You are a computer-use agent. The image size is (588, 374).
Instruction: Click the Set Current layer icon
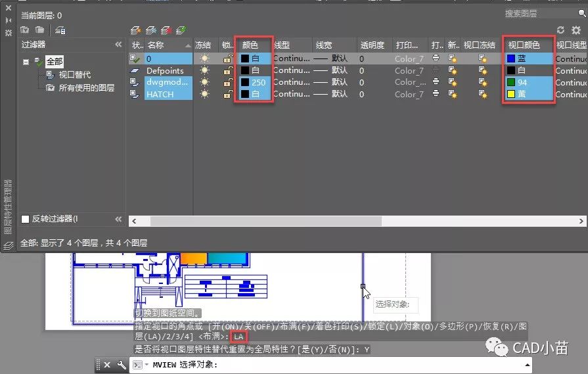click(x=181, y=30)
